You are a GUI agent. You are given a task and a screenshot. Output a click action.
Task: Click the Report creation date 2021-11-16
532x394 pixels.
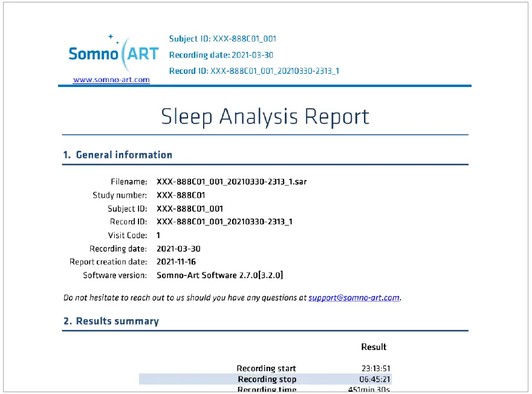[176, 262]
